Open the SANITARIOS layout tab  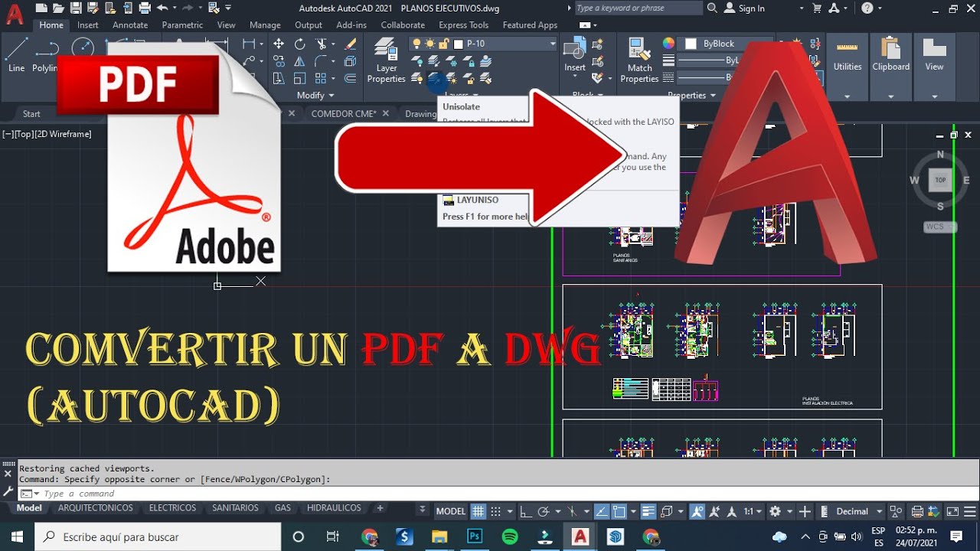pos(235,508)
